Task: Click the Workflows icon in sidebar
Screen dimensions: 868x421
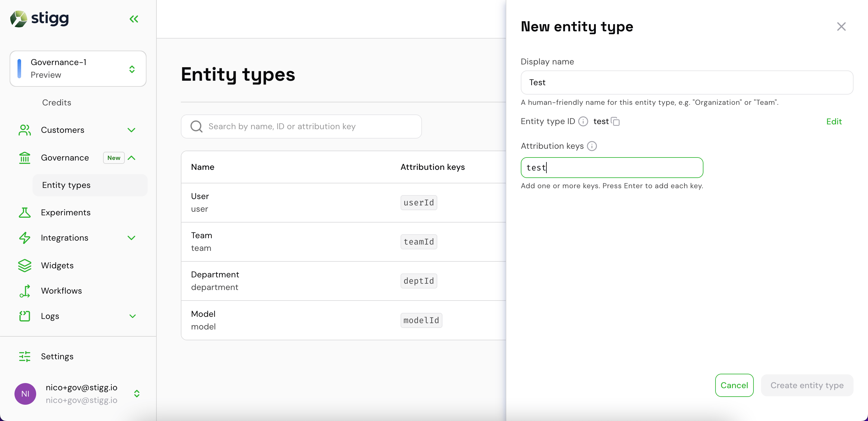Action: 25,291
